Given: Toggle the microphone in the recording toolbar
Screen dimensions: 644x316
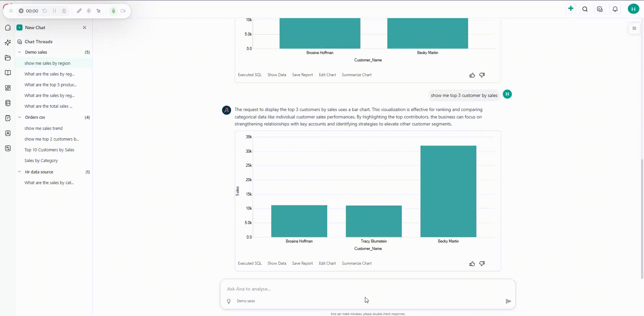Looking at the screenshot, I should click(113, 11).
